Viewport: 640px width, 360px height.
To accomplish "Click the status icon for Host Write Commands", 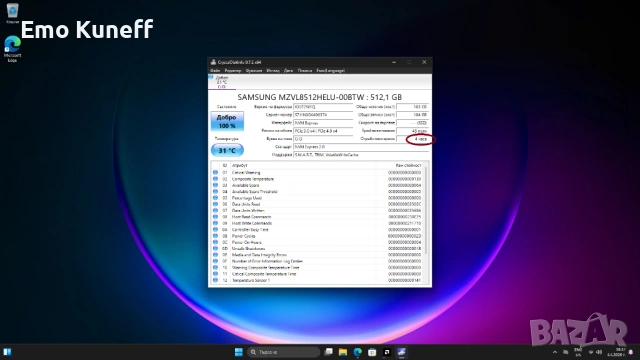I will coord(216,223).
